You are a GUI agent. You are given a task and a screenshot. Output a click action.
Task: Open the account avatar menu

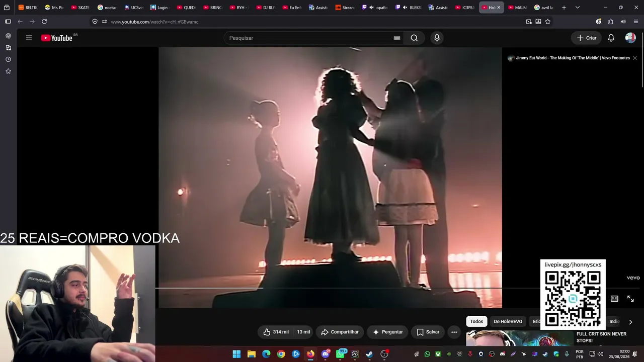(x=630, y=38)
